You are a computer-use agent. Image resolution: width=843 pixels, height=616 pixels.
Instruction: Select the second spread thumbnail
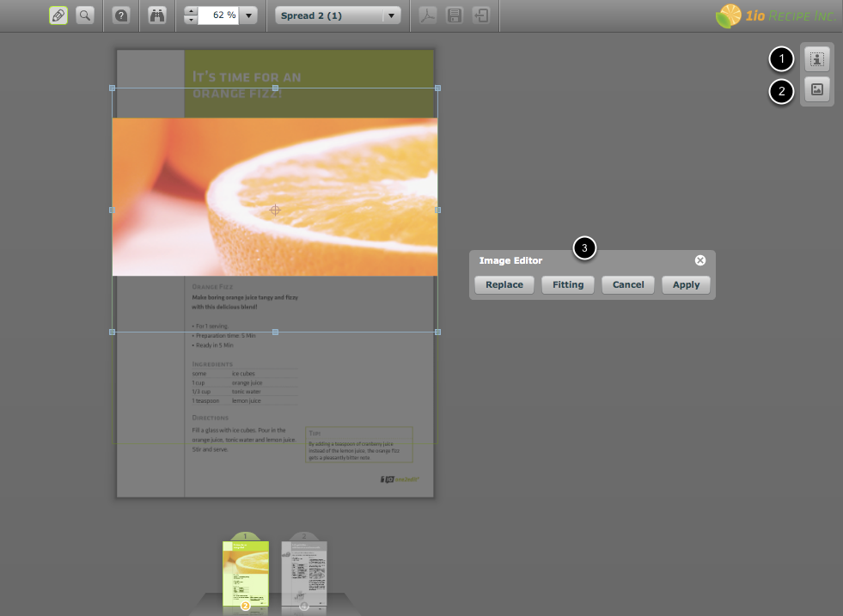tap(303, 571)
